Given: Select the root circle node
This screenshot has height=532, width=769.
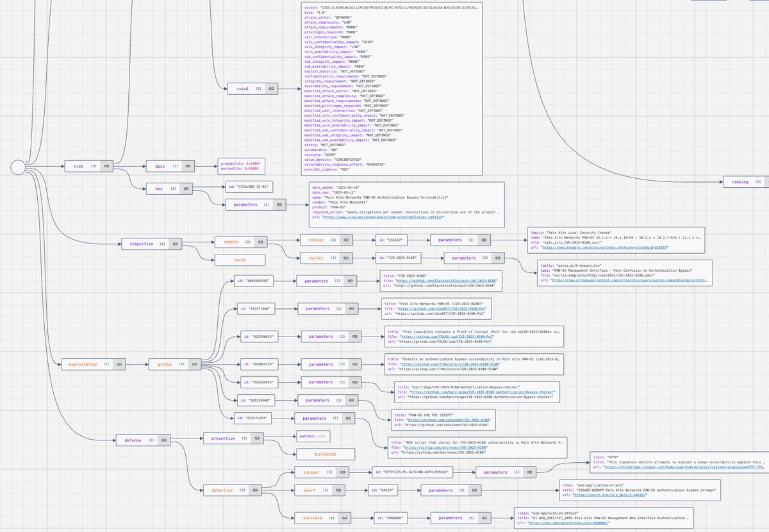Looking at the screenshot, I should tap(18, 167).
